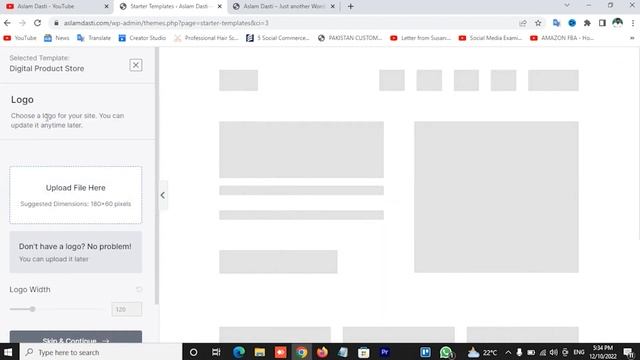640x360 pixels.
Task: Show more bookmarks overflow chevron
Action: [x=632, y=38]
